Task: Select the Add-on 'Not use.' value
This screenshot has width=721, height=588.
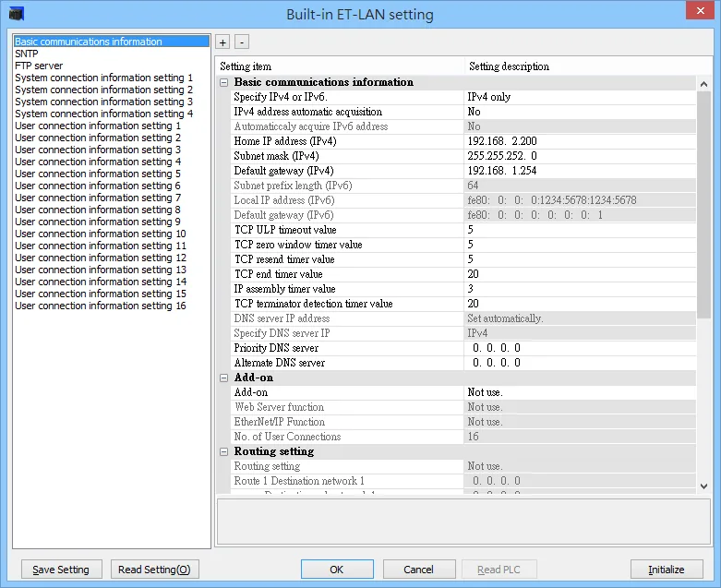Action: point(580,392)
